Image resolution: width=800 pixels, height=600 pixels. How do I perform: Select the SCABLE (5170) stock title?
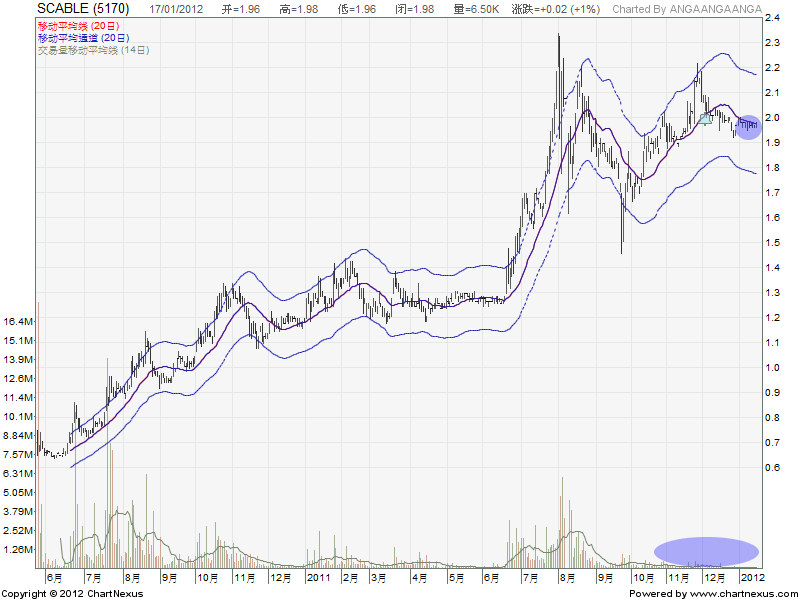[82, 8]
